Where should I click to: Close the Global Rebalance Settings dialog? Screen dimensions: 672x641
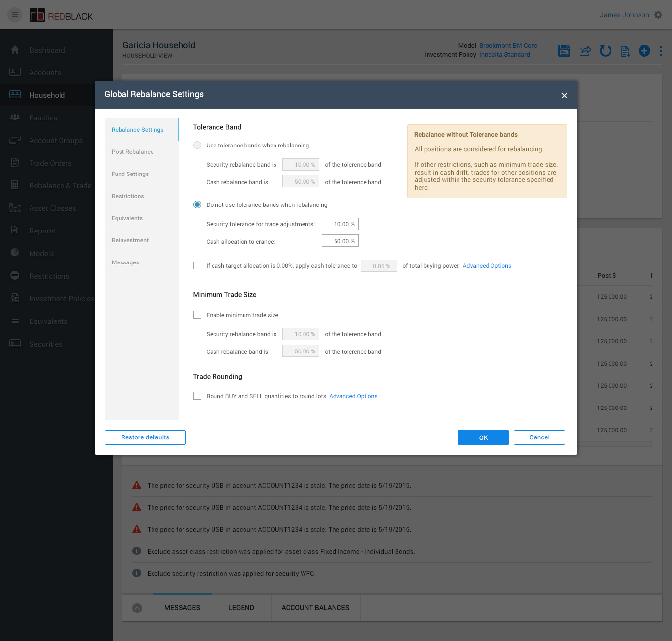(x=564, y=95)
